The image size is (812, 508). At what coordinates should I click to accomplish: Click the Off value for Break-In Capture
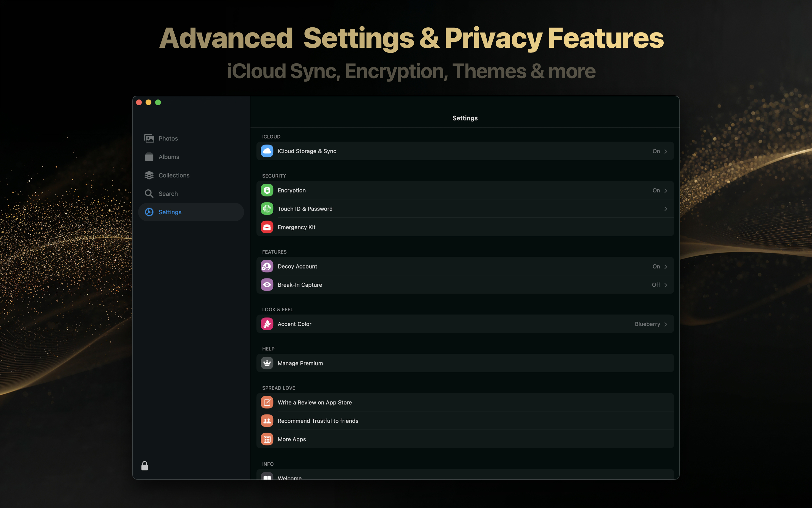(656, 285)
